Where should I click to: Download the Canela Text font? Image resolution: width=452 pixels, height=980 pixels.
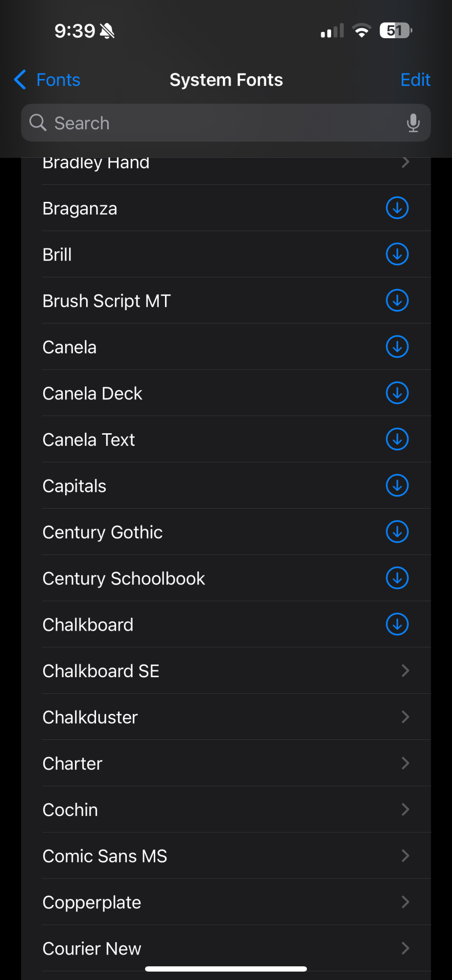point(397,439)
